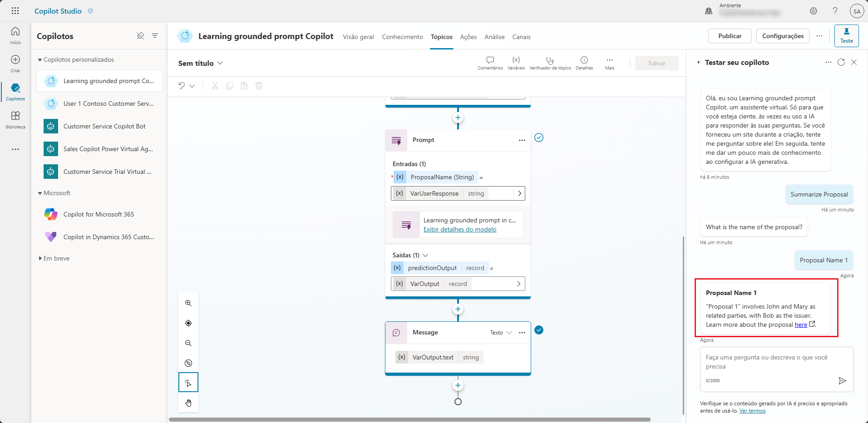Open the left rail more options ellipsis

pyautogui.click(x=15, y=149)
